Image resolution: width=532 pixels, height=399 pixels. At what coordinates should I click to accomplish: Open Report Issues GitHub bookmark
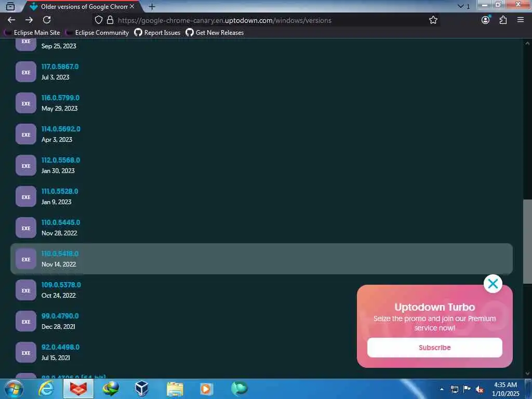pyautogui.click(x=157, y=33)
